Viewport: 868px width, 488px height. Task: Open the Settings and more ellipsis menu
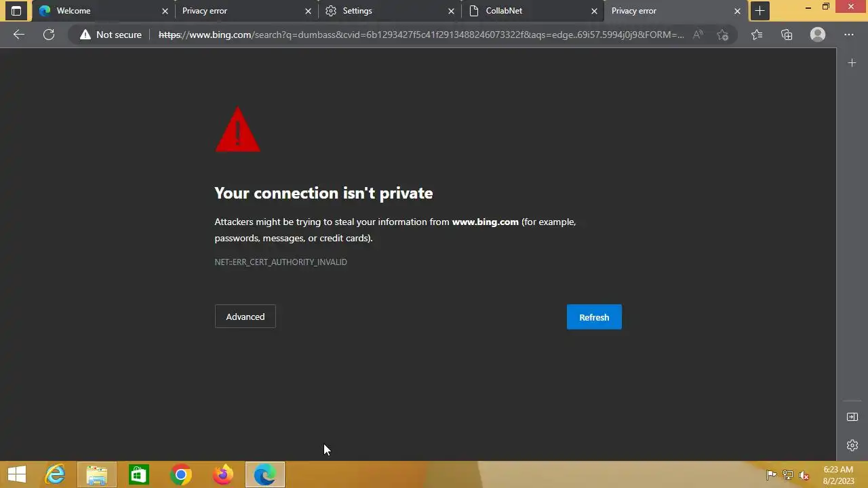[849, 35]
